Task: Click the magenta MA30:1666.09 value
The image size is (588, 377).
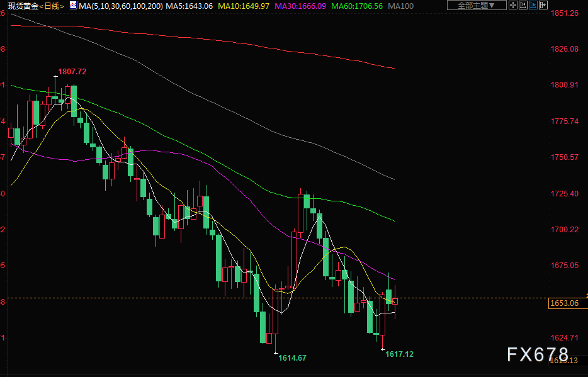Action: [x=300, y=6]
